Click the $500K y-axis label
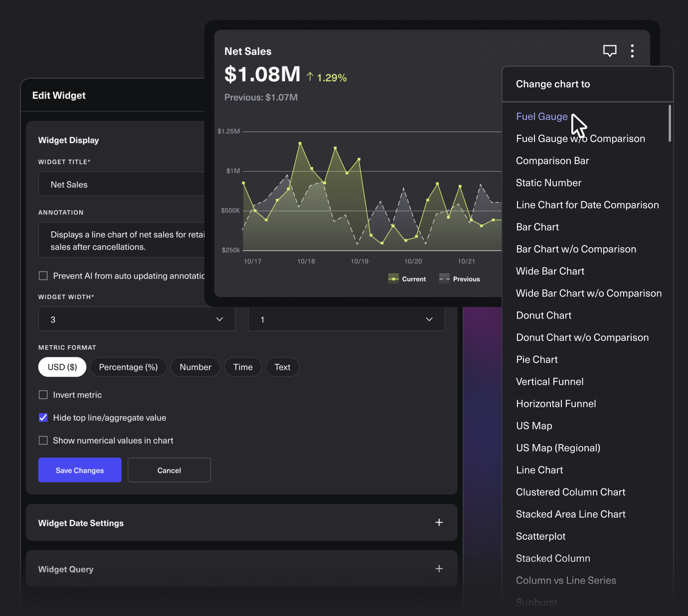 (x=230, y=211)
